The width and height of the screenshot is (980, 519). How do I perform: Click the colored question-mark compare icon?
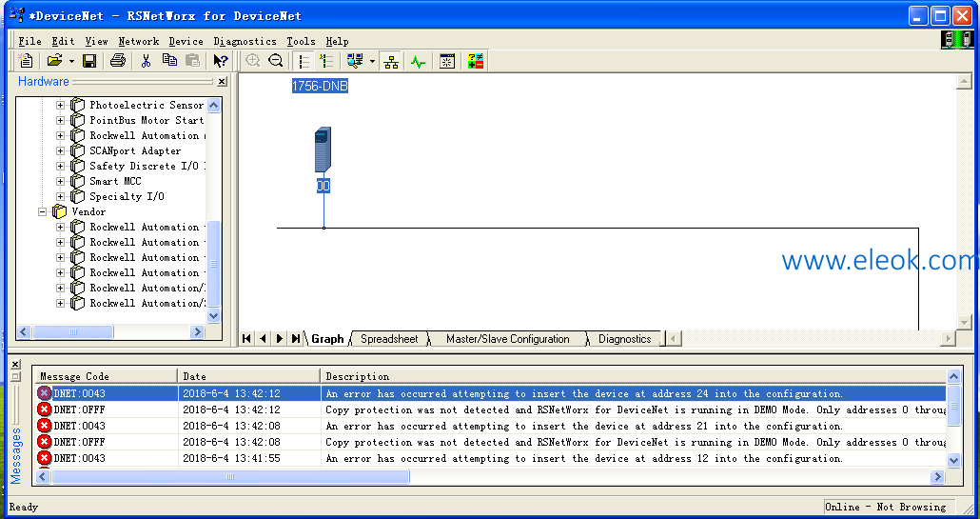click(475, 61)
